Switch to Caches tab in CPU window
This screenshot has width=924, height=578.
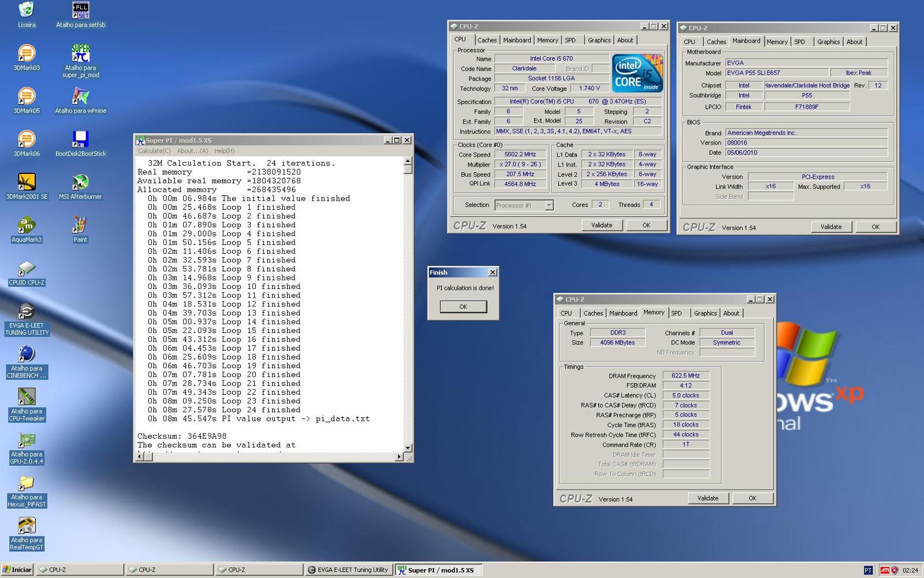point(487,40)
